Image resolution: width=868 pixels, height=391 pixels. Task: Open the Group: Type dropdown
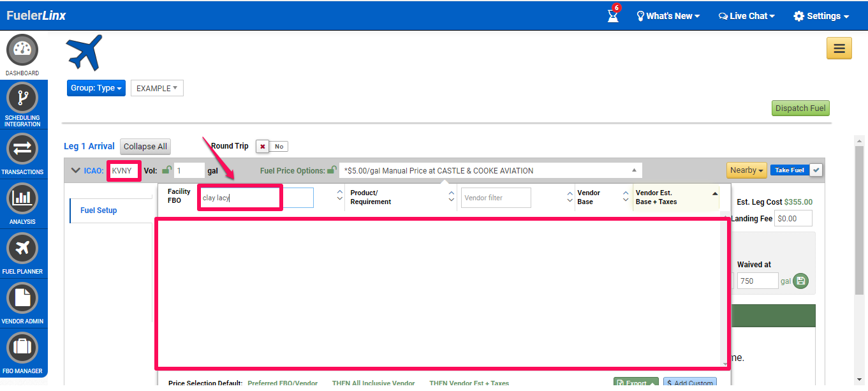96,88
